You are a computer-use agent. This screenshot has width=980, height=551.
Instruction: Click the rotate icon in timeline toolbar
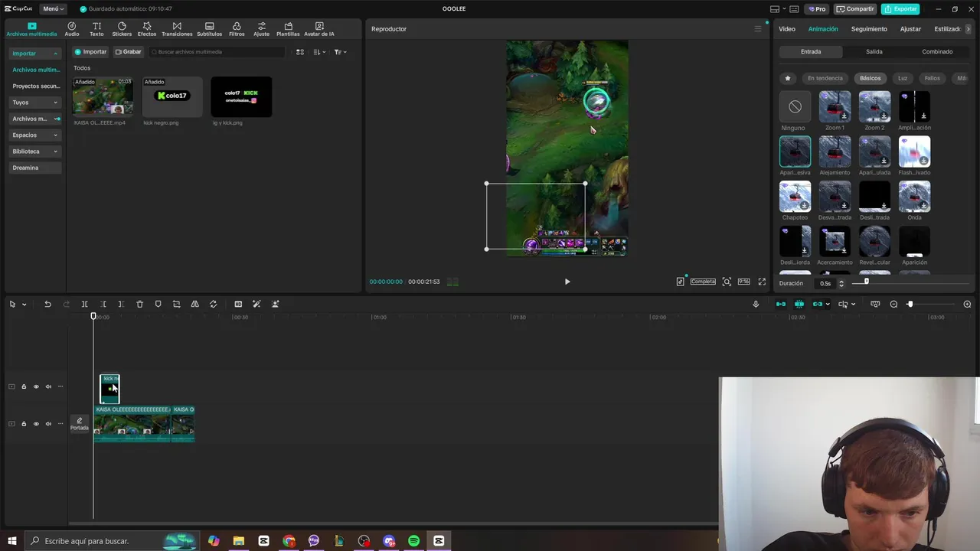[x=213, y=304]
